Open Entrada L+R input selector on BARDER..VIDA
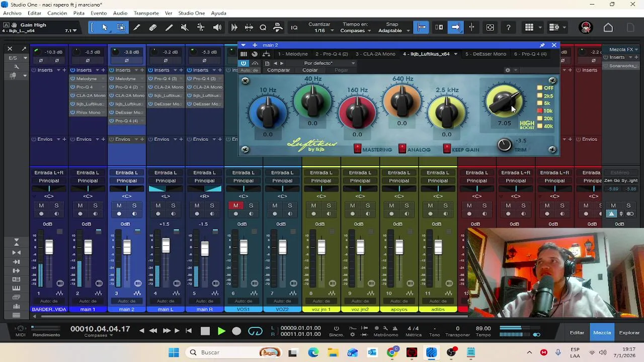Image resolution: width=644 pixels, height=362 pixels. tap(49, 172)
